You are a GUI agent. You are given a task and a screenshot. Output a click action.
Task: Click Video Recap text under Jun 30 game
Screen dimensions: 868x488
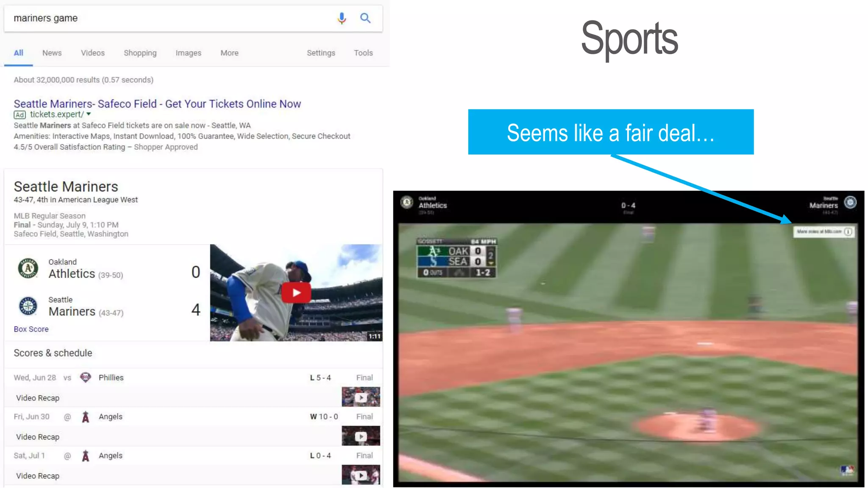pyautogui.click(x=38, y=437)
